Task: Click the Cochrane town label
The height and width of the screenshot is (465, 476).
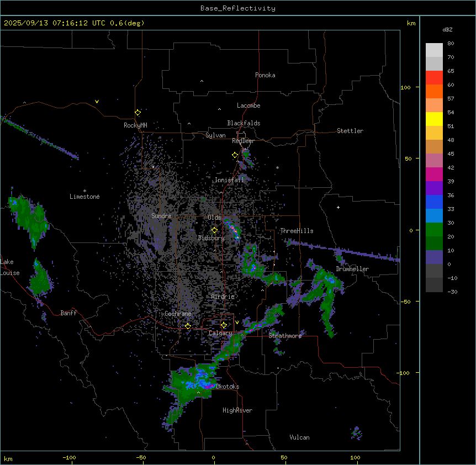Action: pos(178,314)
